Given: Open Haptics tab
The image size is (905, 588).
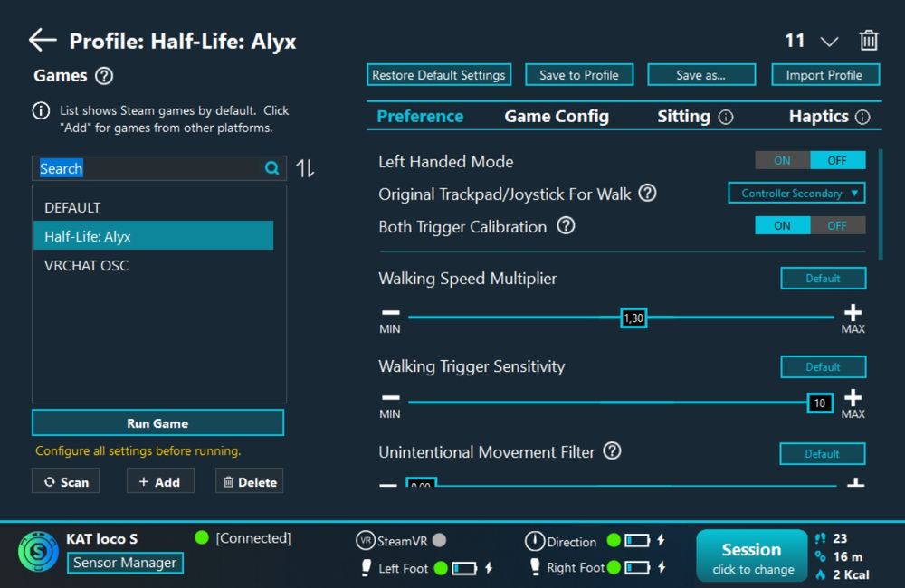Looking at the screenshot, I should [x=818, y=116].
